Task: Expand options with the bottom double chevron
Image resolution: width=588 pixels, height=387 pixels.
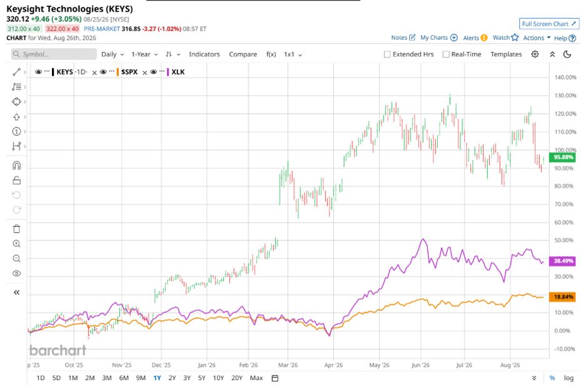Action: pyautogui.click(x=534, y=378)
